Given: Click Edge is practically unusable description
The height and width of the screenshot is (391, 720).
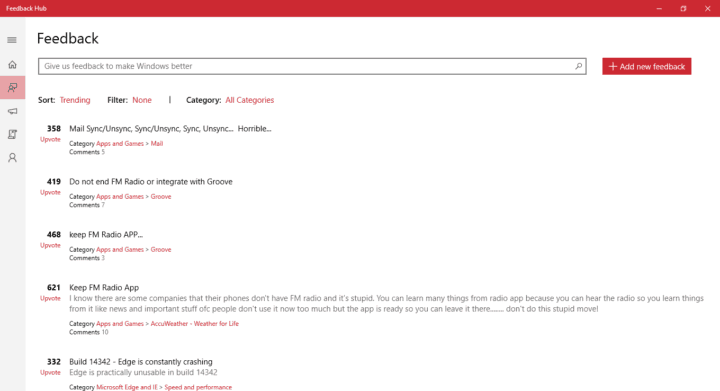Looking at the screenshot, I should (x=143, y=373).
